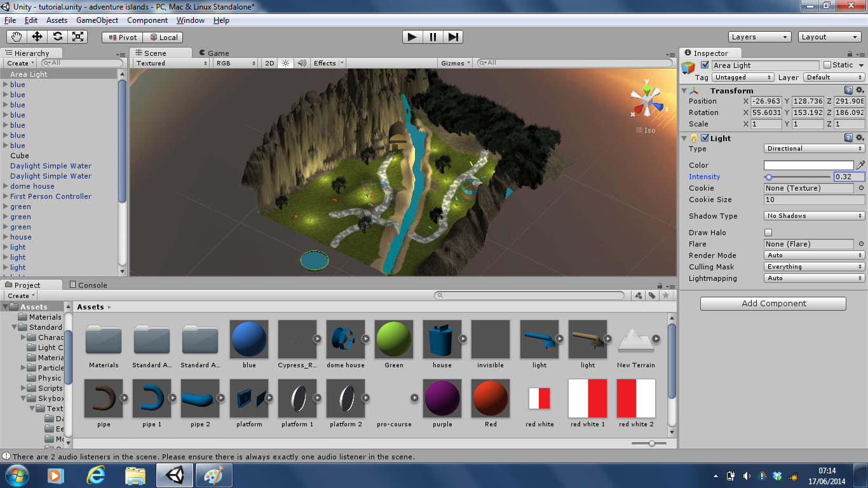Image resolution: width=868 pixels, height=488 pixels.
Task: Expand the dome house hierarchy item
Action: coord(5,186)
